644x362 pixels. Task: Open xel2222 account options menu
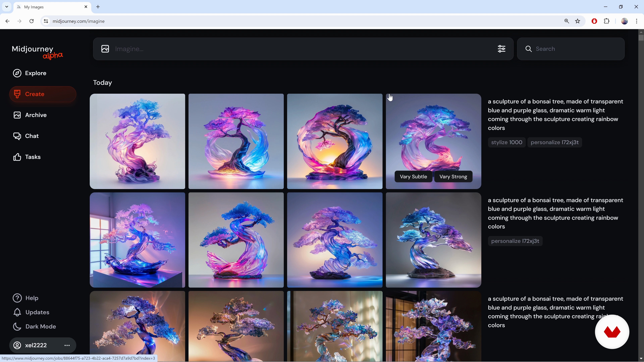coord(67,346)
